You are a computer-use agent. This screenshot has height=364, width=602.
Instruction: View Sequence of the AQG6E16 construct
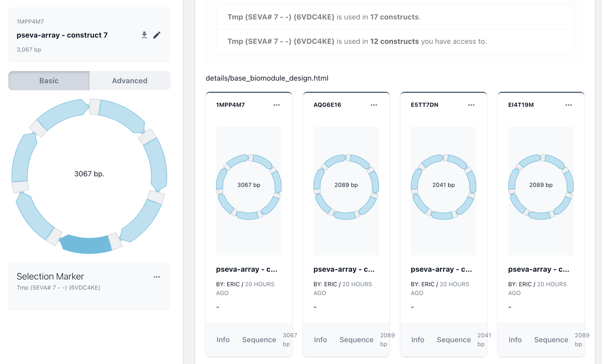tap(356, 340)
